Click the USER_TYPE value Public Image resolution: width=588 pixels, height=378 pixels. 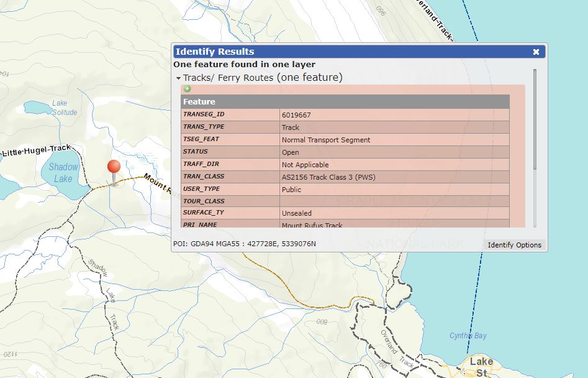(291, 190)
